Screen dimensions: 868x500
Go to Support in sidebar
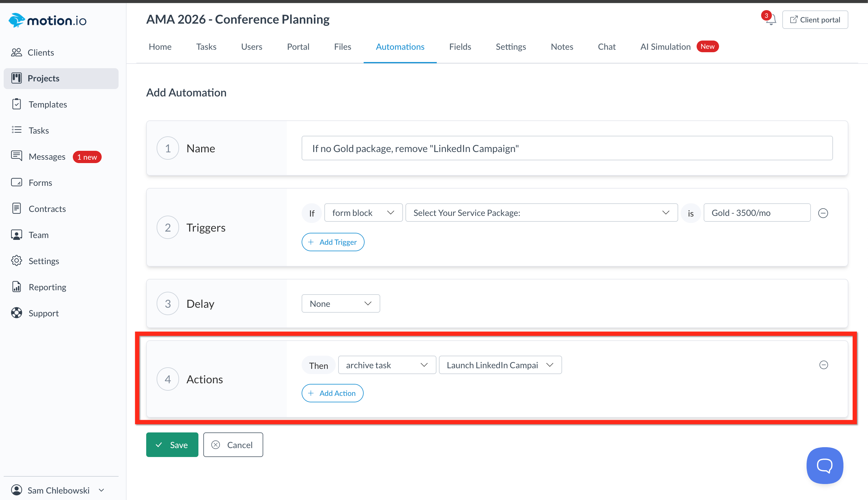43,313
